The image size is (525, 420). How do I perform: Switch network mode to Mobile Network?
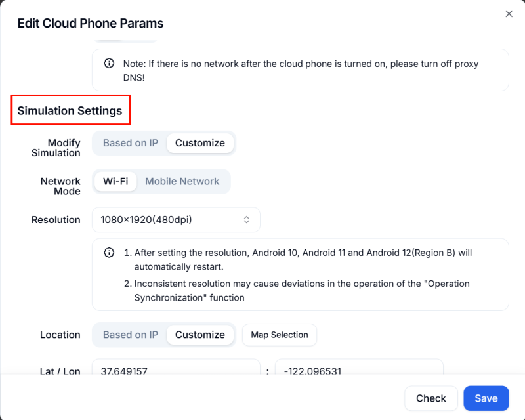[x=182, y=181]
